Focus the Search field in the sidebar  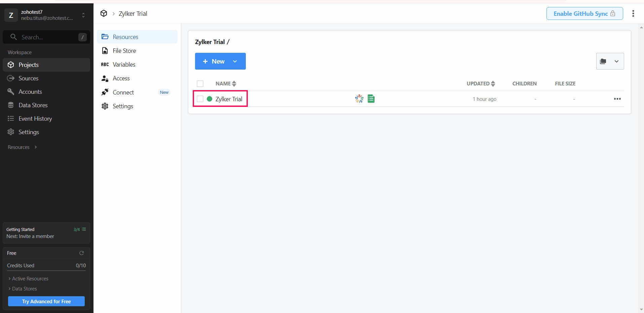46,37
